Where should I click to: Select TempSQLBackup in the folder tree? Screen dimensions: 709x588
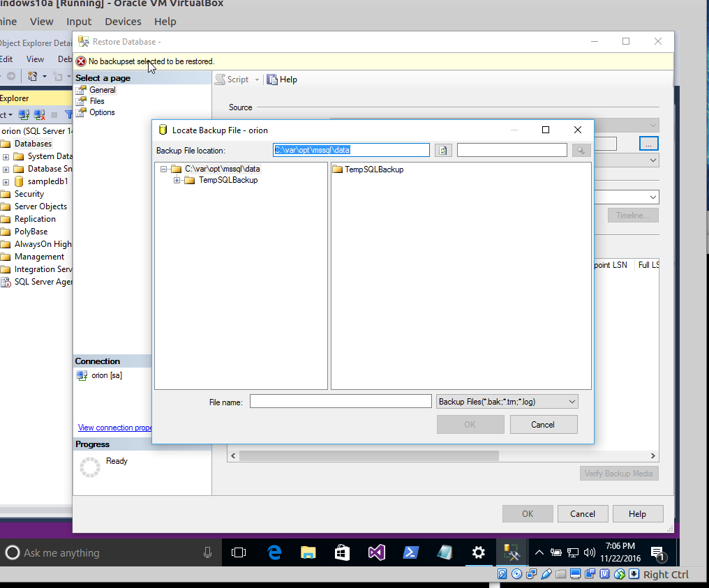(x=228, y=180)
